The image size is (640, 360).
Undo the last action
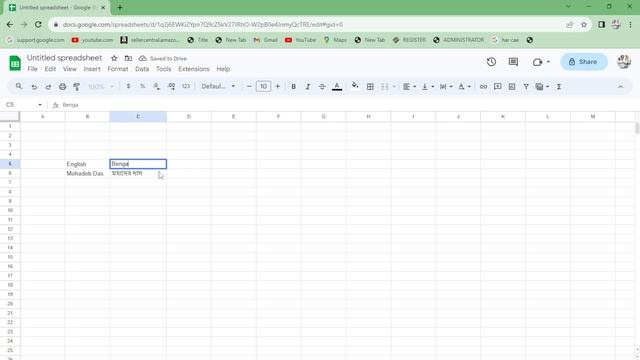tap(34, 87)
